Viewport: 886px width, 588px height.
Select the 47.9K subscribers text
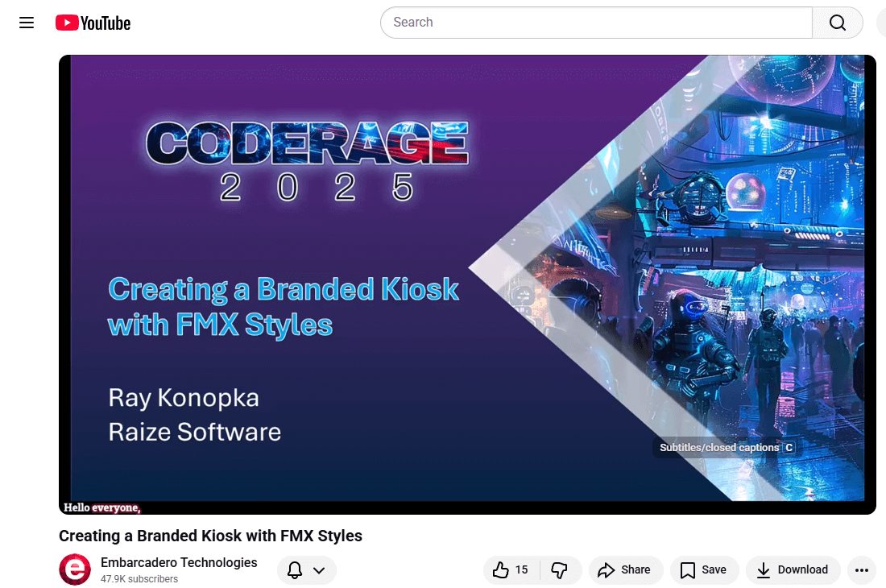(x=139, y=579)
